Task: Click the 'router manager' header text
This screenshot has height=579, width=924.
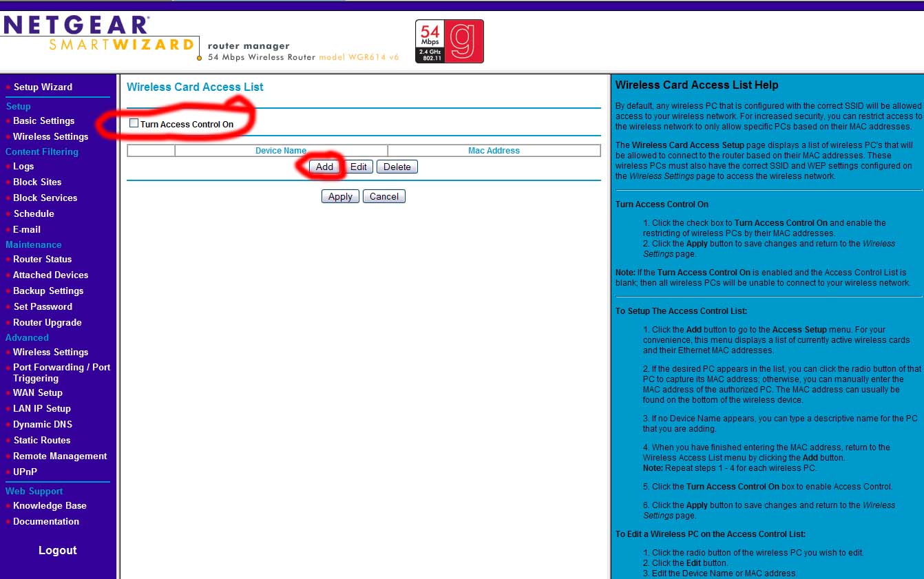Action: (249, 46)
